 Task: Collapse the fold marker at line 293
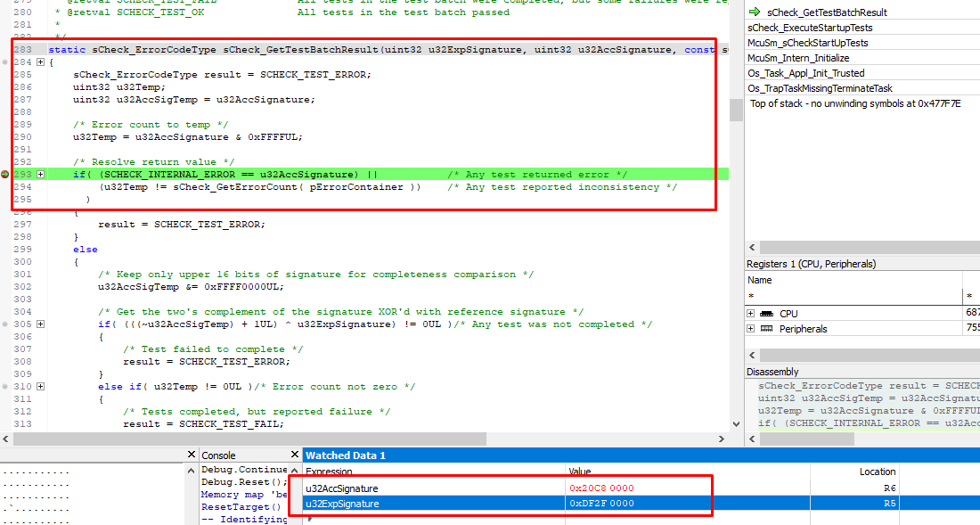(41, 175)
